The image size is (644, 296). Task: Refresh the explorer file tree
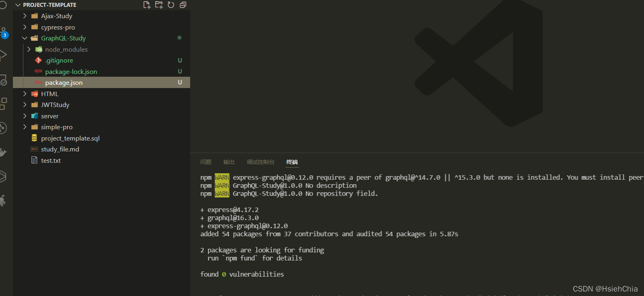click(171, 5)
